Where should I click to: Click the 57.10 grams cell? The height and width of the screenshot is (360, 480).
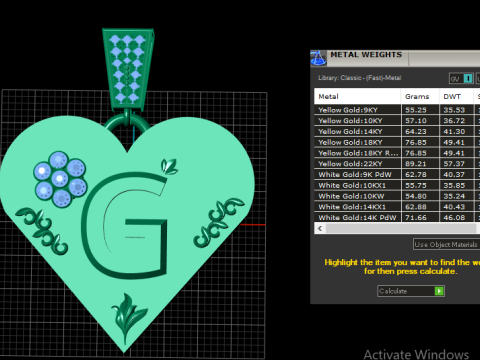(x=420, y=121)
